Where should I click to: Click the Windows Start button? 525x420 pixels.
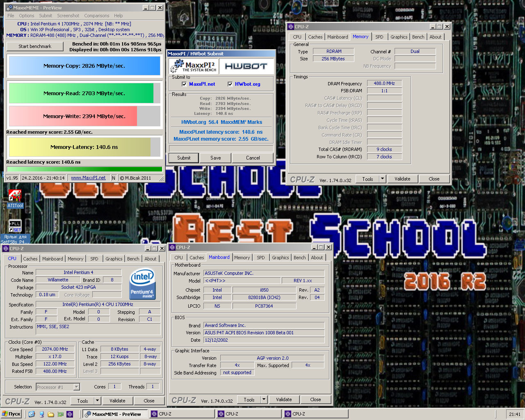pyautogui.click(x=11, y=414)
